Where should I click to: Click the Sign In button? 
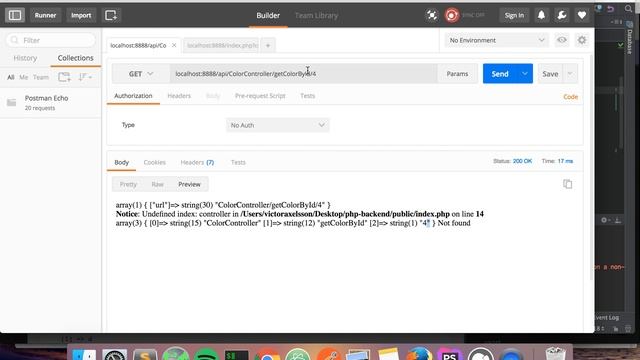514,15
